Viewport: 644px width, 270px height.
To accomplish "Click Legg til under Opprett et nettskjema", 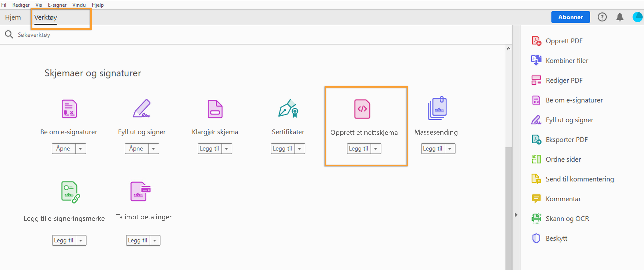I will (x=358, y=149).
